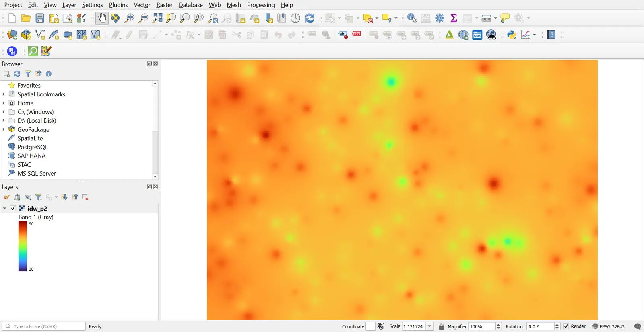Open the Data Source Manager icon

12,35
